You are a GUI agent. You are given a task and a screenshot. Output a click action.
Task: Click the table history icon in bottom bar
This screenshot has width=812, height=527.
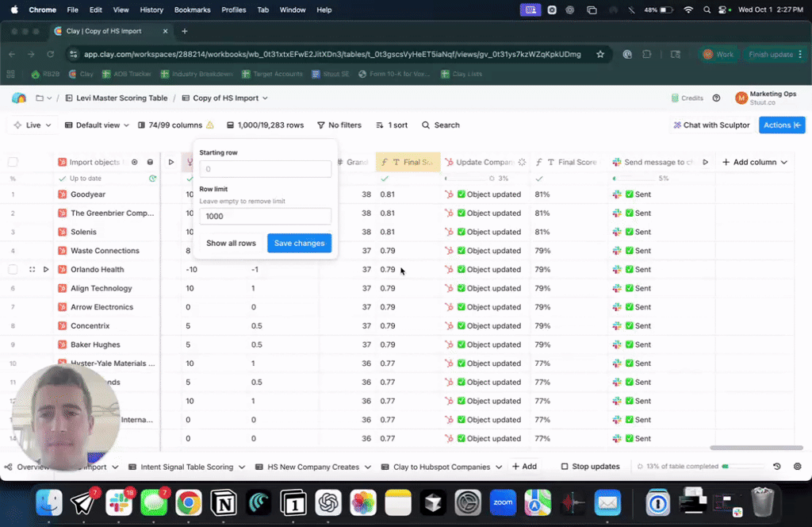coord(776,467)
